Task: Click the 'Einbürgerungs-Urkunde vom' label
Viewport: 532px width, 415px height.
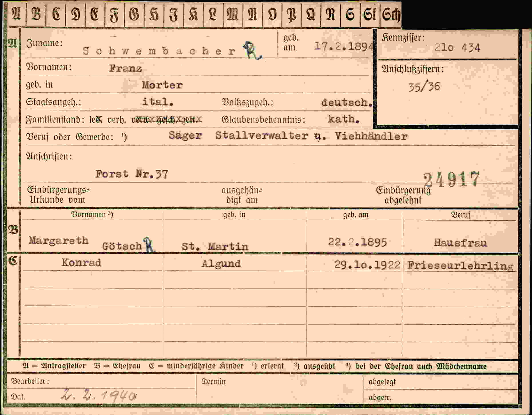Action: tap(58, 195)
